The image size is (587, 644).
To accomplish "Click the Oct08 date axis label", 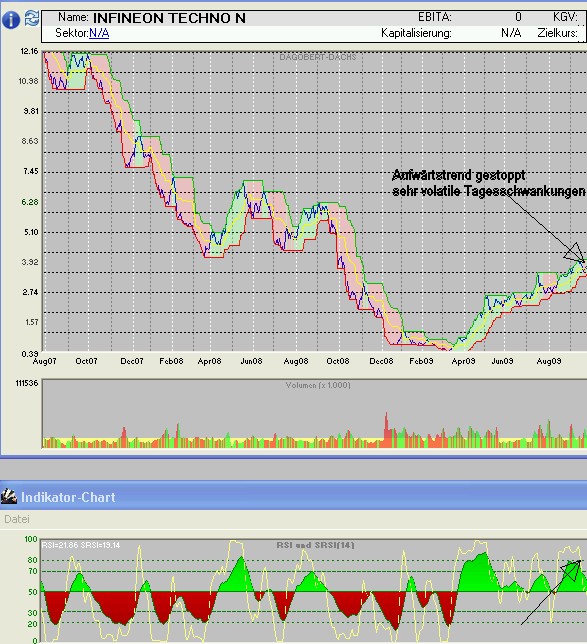I will 338,361.
